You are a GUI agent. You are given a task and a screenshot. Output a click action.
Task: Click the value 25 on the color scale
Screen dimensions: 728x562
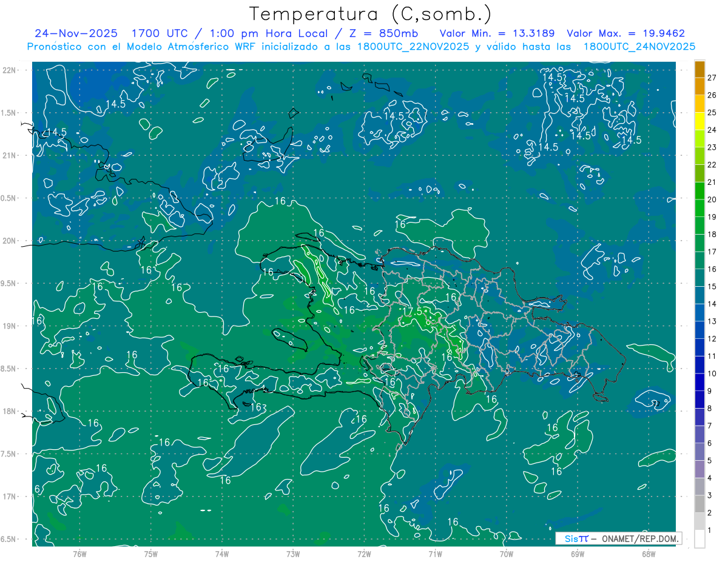click(x=712, y=113)
